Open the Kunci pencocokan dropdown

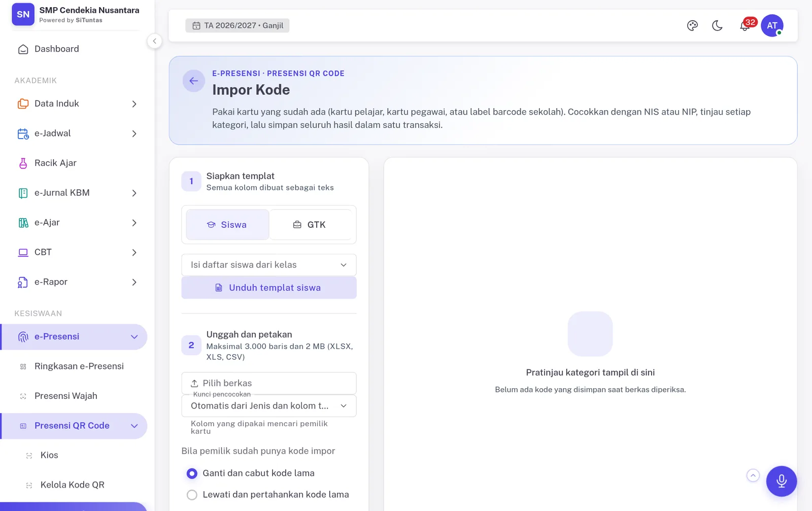(269, 406)
